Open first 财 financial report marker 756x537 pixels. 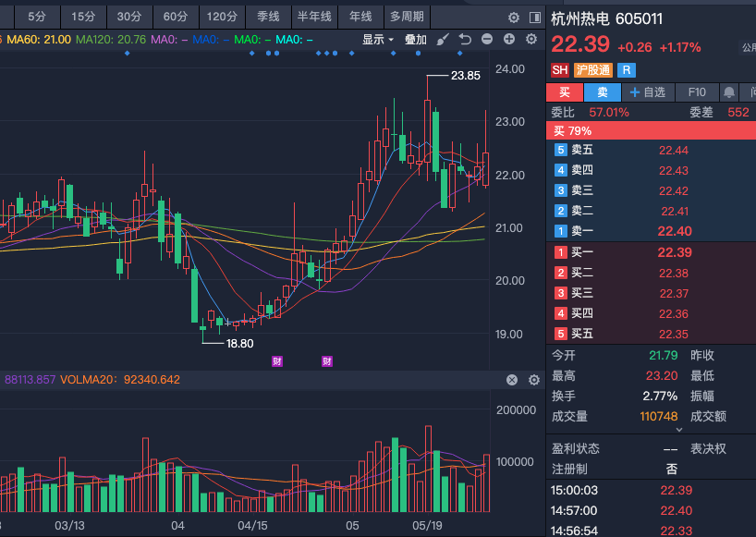(277, 361)
